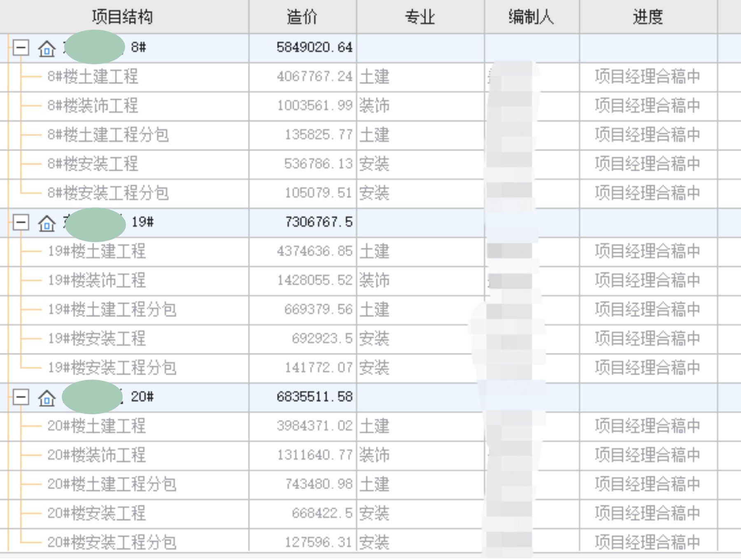Click progress status in 8#楼安装工程分包 row
Screen dimensions: 741x560
click(x=648, y=193)
